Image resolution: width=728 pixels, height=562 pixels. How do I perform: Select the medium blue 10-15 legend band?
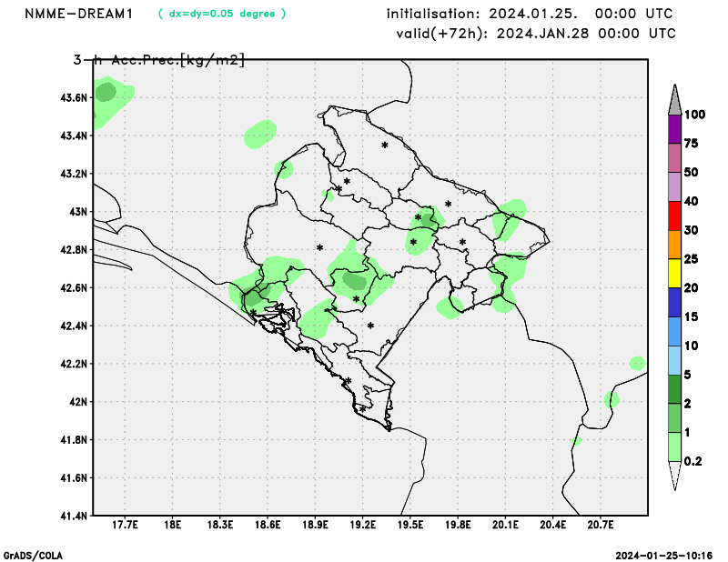[674, 331]
